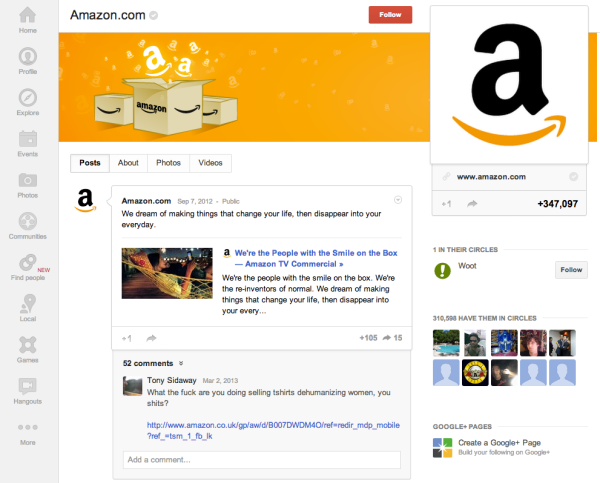This screenshot has height=483, width=600.
Task: Click the Add a comment field
Action: pos(262,460)
